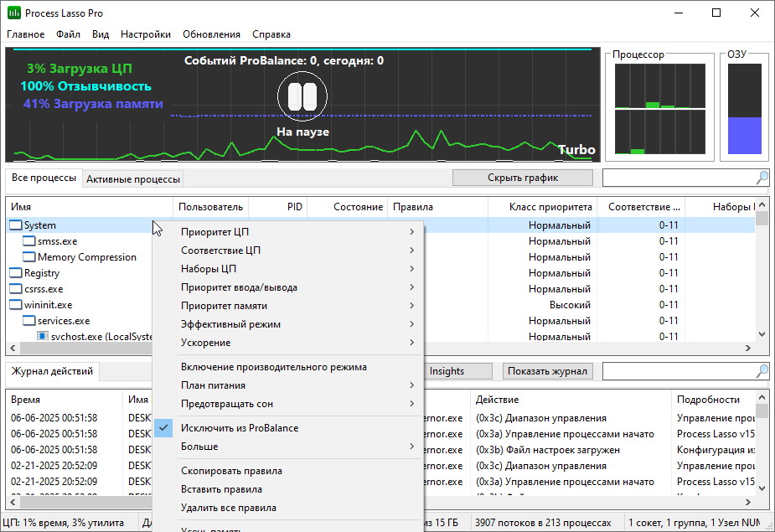Switch to Активные процессы tab

[133, 179]
